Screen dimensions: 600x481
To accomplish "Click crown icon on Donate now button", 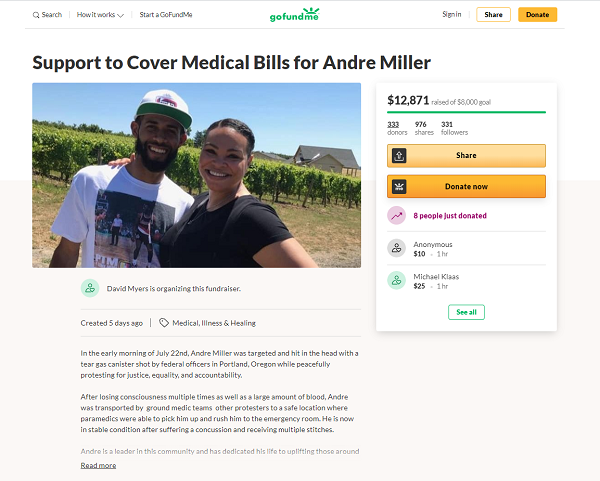I will click(399, 187).
